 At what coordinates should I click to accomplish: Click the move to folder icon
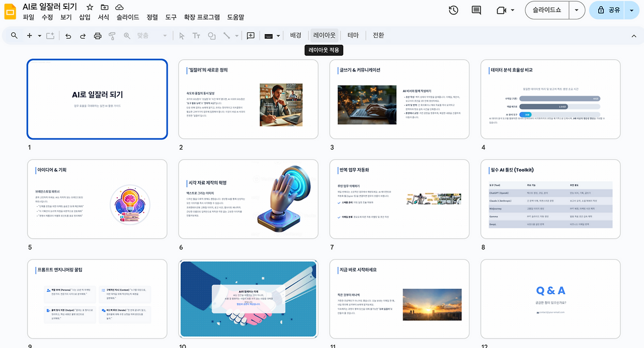tap(104, 7)
